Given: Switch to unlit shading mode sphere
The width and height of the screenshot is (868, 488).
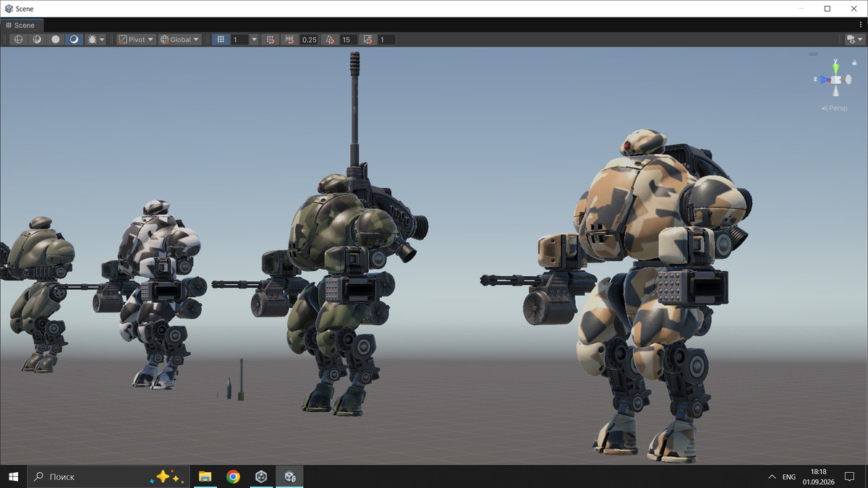Looking at the screenshot, I should point(56,40).
